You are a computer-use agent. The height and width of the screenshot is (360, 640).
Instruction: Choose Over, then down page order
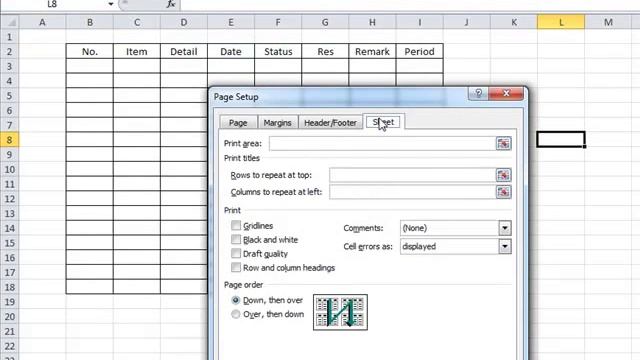[236, 314]
